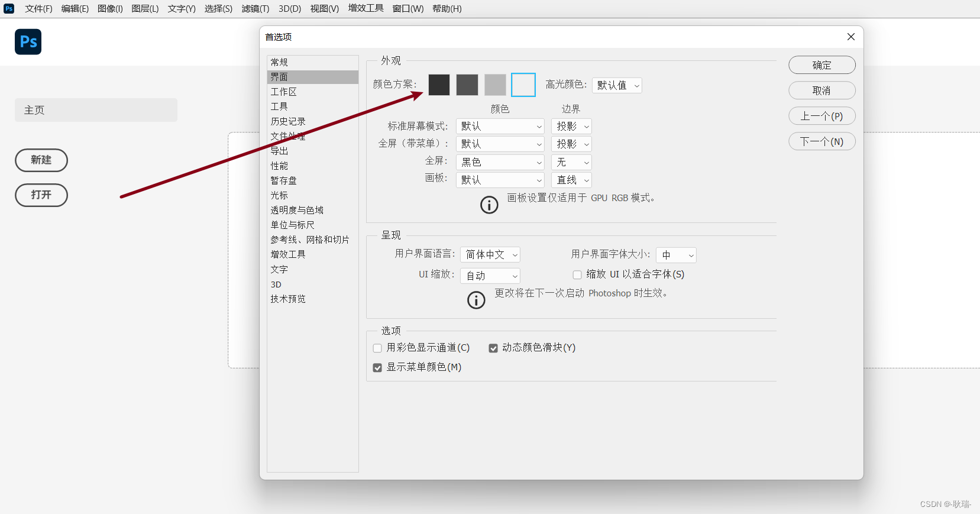Select 历史记录 in preferences list
Image resolution: width=980 pixels, height=514 pixels.
[x=313, y=121]
